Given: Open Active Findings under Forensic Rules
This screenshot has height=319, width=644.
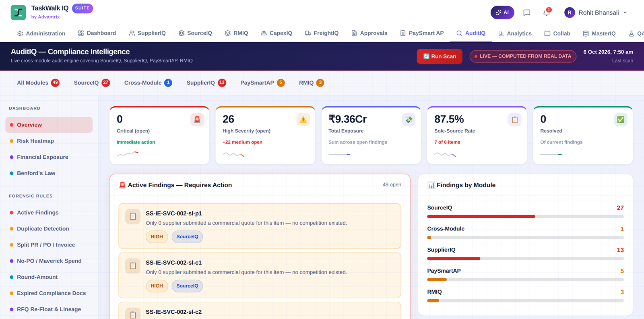Looking at the screenshot, I should pyautogui.click(x=49, y=213).
